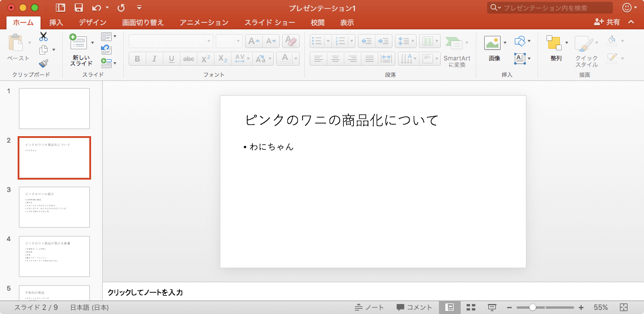644x314 pixels.
Task: Click the Save icon in title bar
Action: click(x=78, y=8)
